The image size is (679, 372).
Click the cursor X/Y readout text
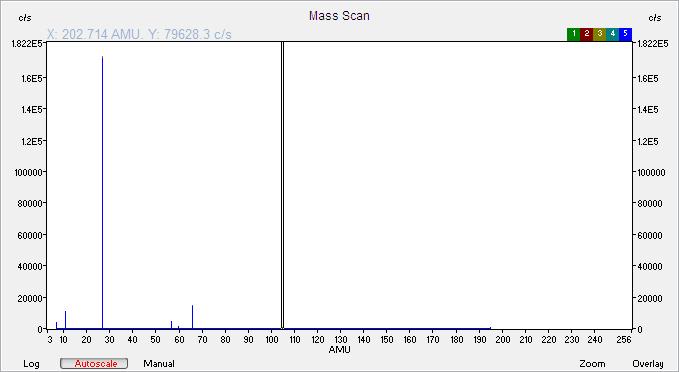(139, 34)
